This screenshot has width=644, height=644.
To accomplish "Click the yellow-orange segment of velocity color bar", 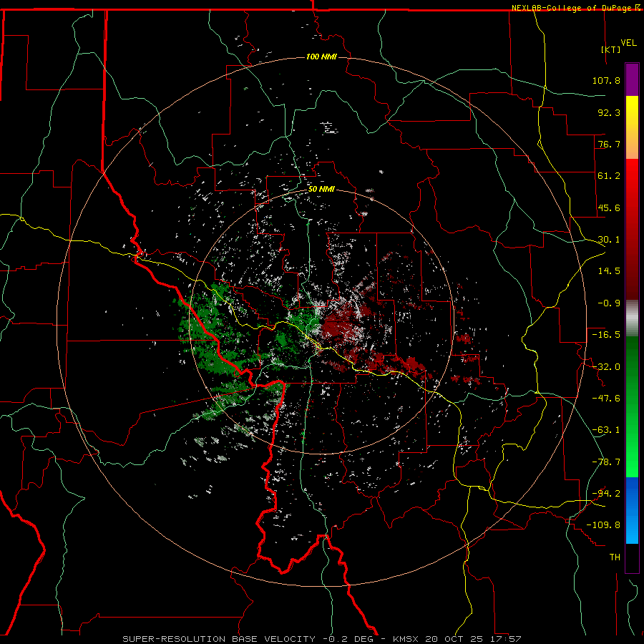I will pyautogui.click(x=632, y=127).
